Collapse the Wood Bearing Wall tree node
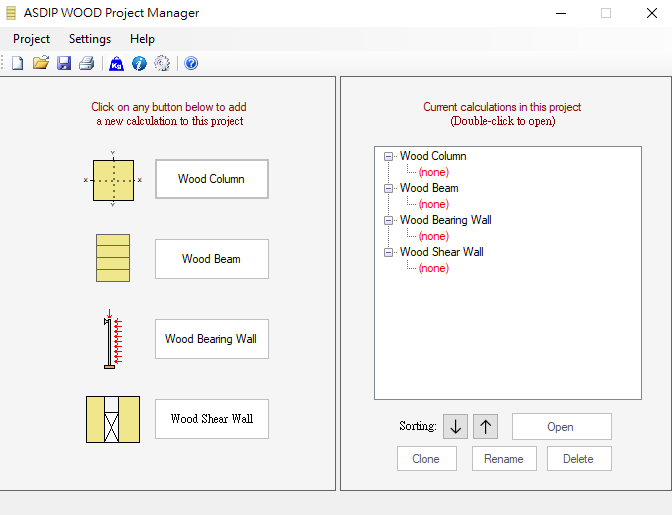Screen dimensions: 672x515 pos(388,220)
